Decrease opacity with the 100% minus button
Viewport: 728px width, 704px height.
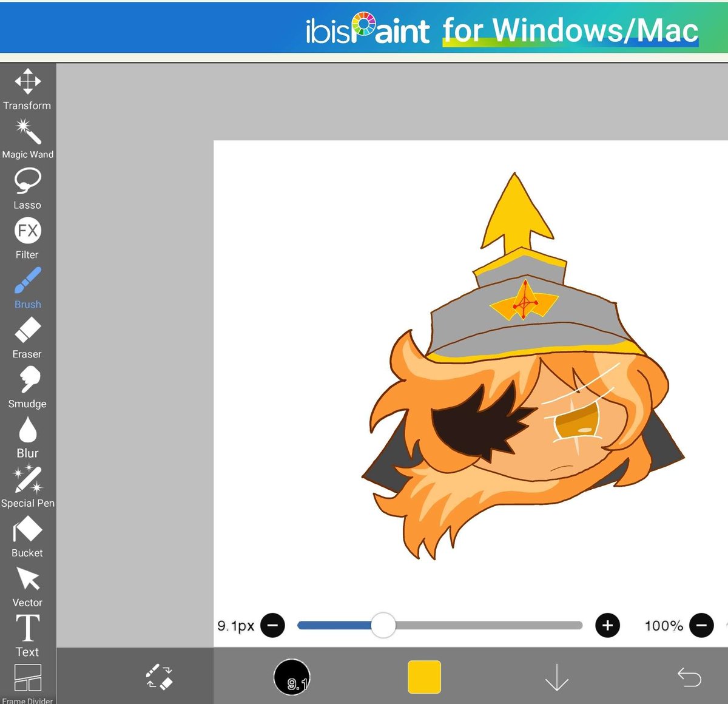[x=701, y=625]
